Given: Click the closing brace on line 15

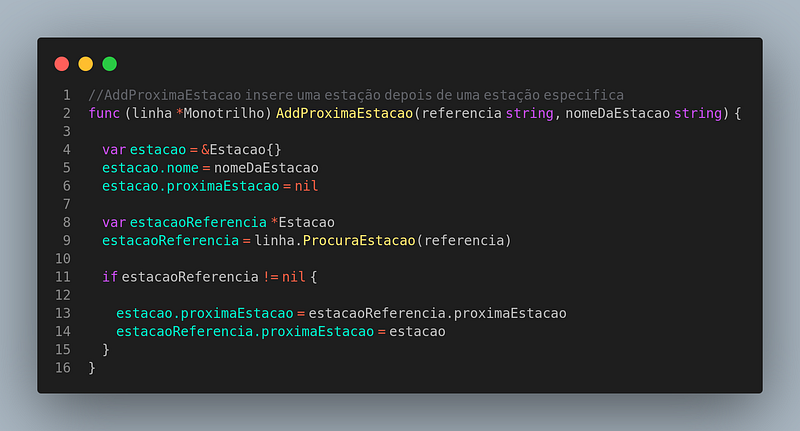Looking at the screenshot, I should [106, 350].
